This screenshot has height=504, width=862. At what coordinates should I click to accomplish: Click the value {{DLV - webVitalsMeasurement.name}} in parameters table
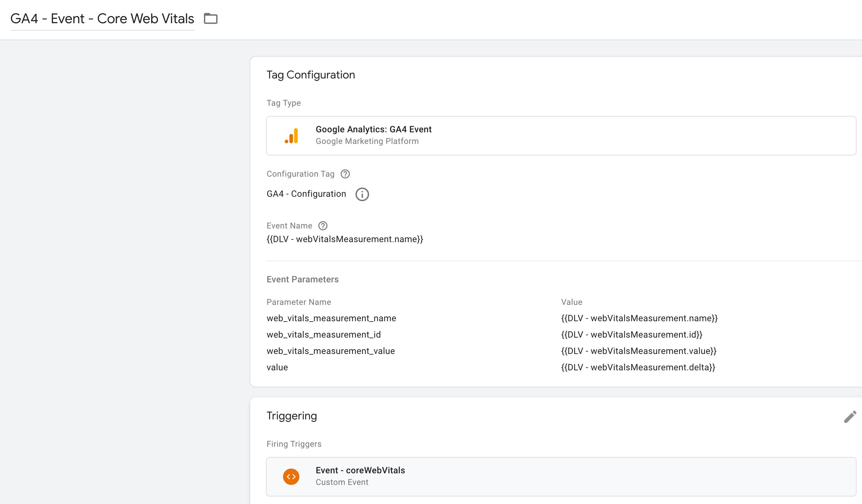[x=639, y=318]
